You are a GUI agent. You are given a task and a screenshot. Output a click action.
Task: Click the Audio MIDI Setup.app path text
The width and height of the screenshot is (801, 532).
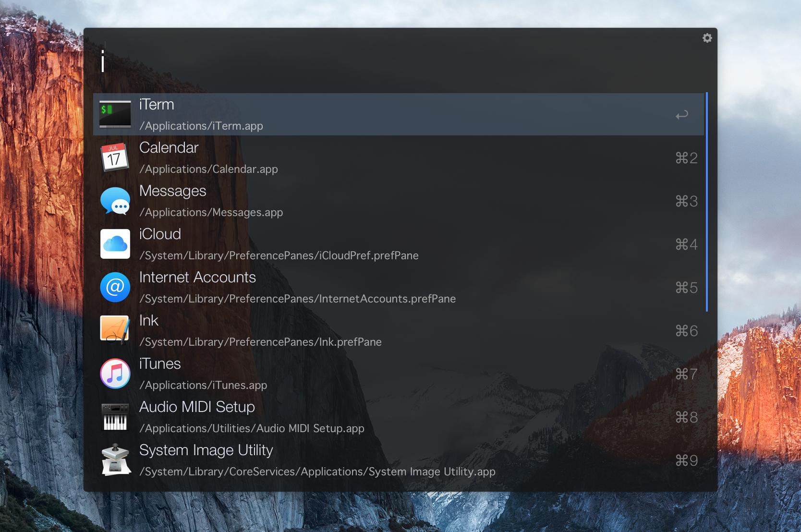click(x=252, y=428)
